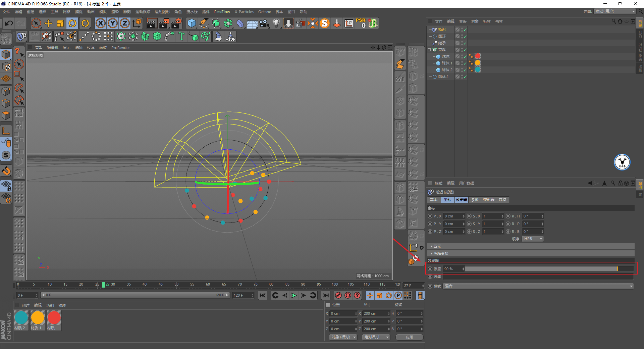Toggle the P.X keyframe radio dot
Viewport: 644px width, 349px height.
(x=430, y=216)
